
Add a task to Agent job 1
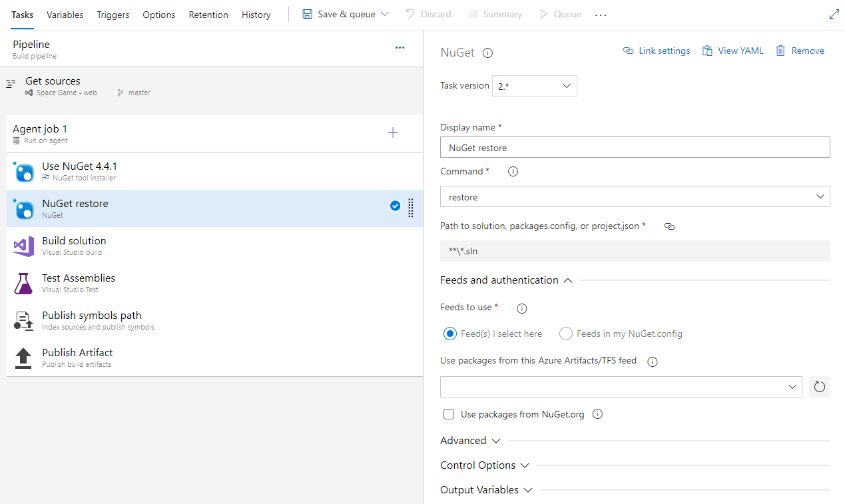tap(393, 132)
